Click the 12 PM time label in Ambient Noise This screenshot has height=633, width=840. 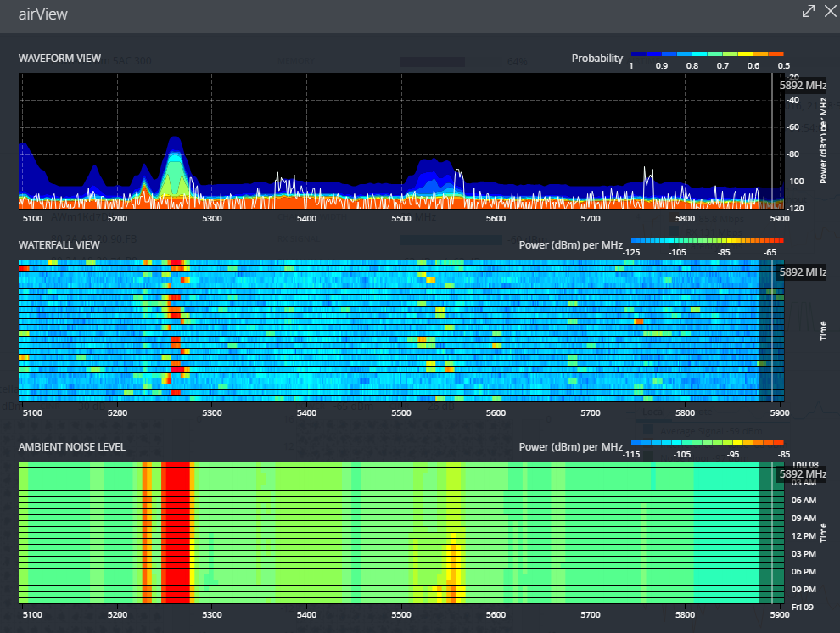point(804,536)
